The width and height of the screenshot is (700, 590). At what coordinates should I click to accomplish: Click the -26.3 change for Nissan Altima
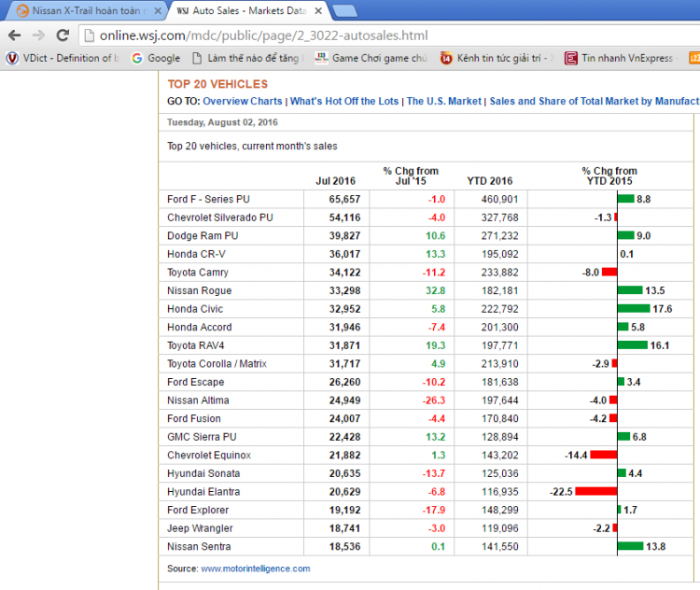(433, 400)
